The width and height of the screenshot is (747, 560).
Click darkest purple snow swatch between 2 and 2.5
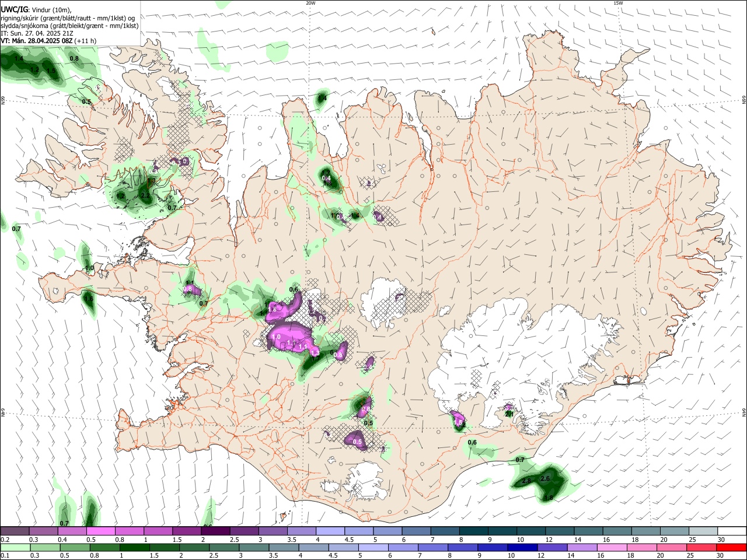(215, 531)
